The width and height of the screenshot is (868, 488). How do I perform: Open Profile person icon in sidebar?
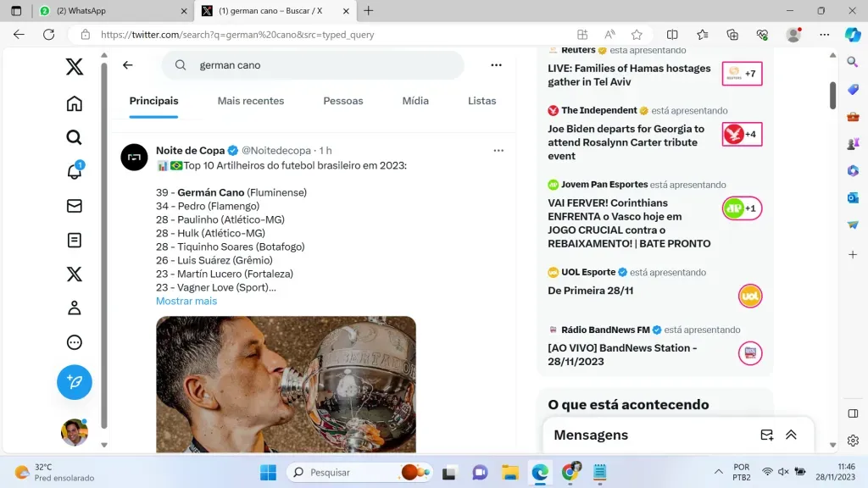75,308
